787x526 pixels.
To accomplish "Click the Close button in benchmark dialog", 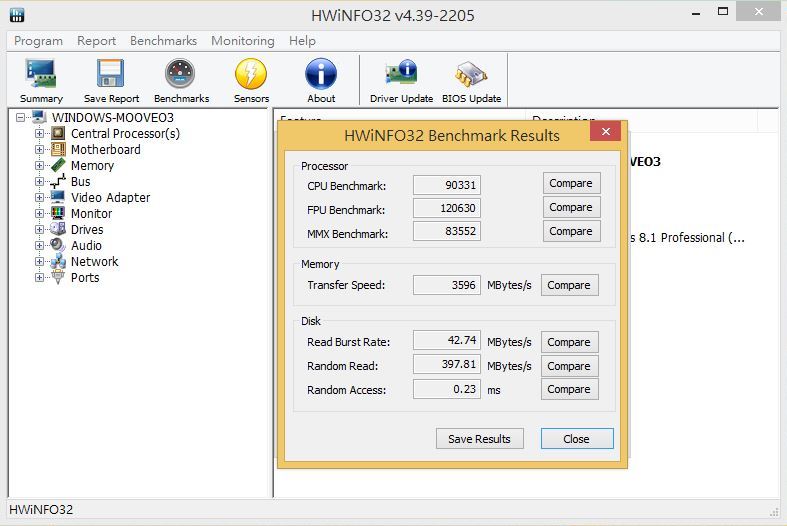I will click(x=577, y=439).
